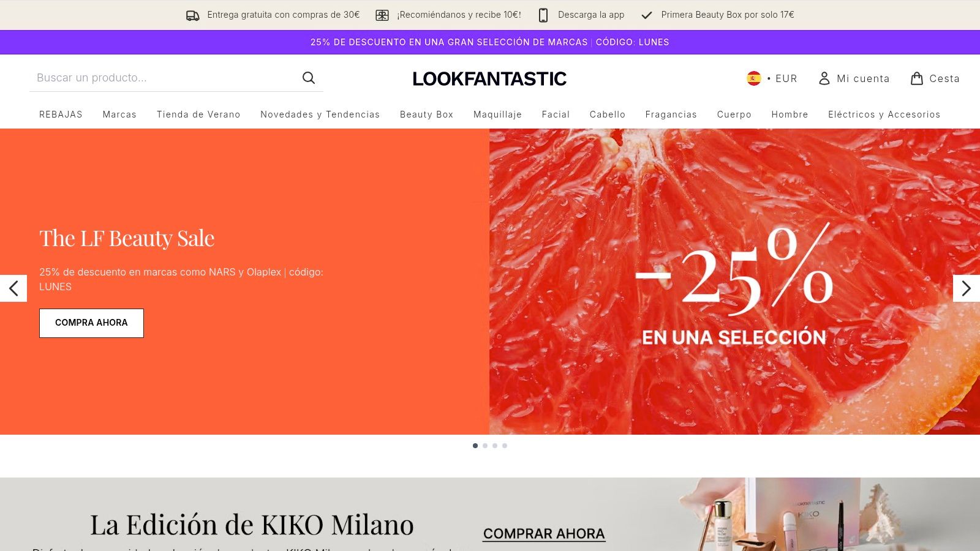The height and width of the screenshot is (551, 980).
Task: Click the grapefruit -25% banner image
Action: tap(734, 282)
